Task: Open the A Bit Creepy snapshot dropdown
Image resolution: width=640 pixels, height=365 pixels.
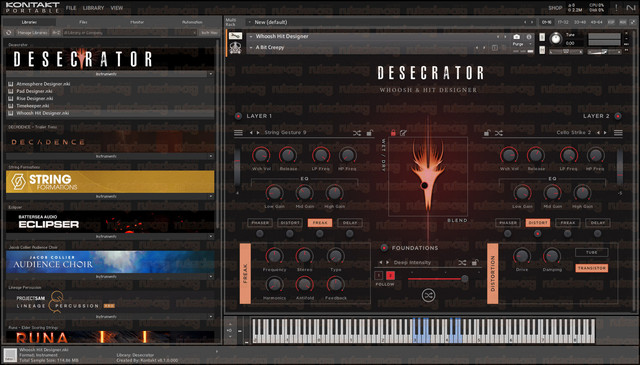Action: 251,48
